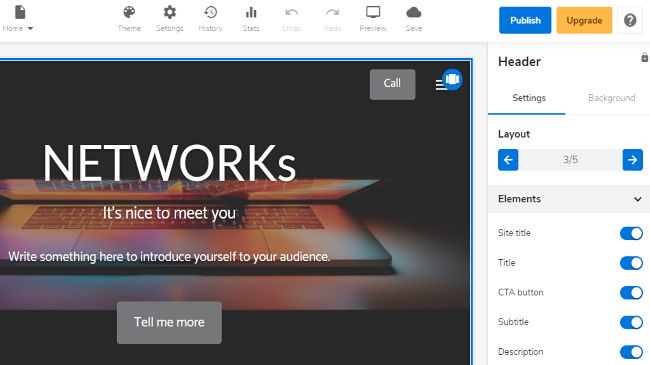This screenshot has height=365, width=650.
Task: Go to previous header layout
Action: pyautogui.click(x=508, y=160)
